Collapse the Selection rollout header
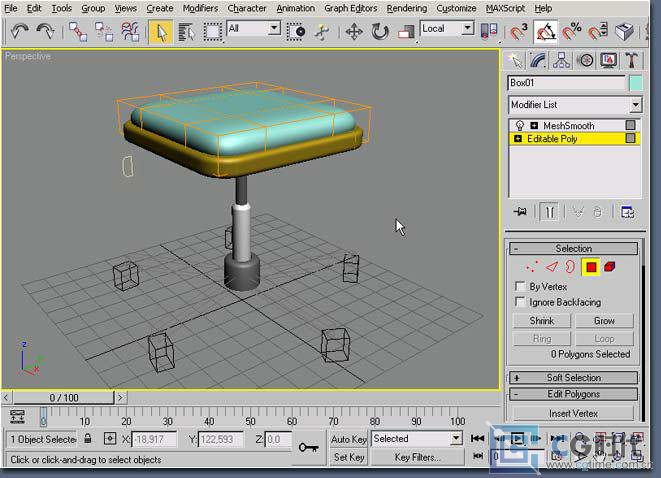The height and width of the screenshot is (478, 661). click(573, 248)
